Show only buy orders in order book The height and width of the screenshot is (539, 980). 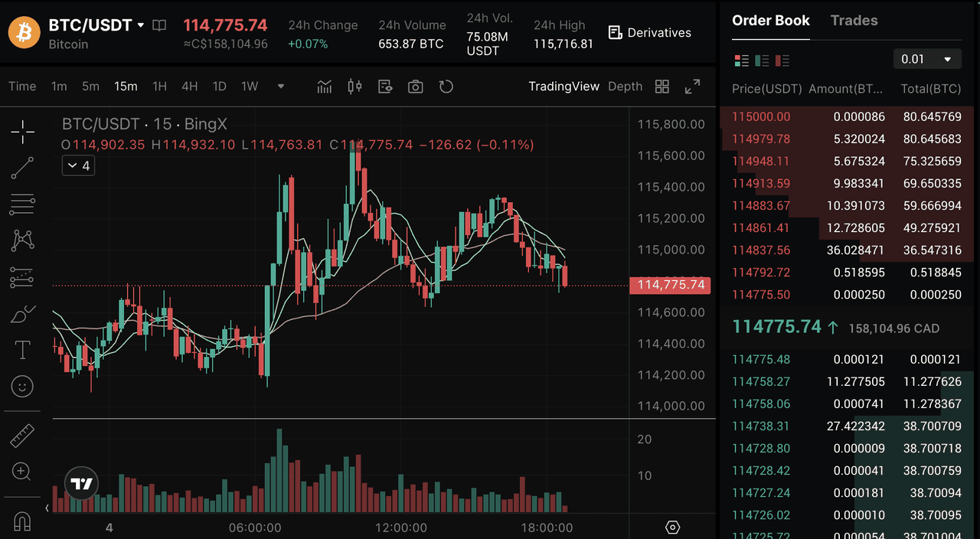coord(762,60)
